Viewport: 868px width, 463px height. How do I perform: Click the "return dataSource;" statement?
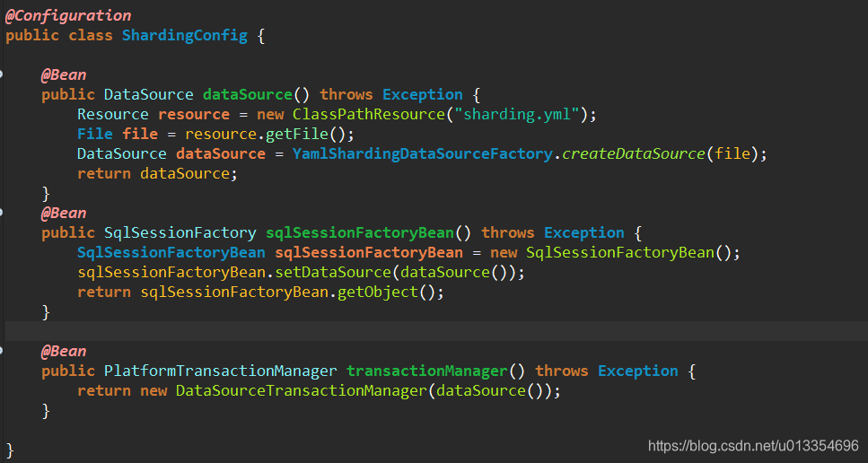(157, 174)
